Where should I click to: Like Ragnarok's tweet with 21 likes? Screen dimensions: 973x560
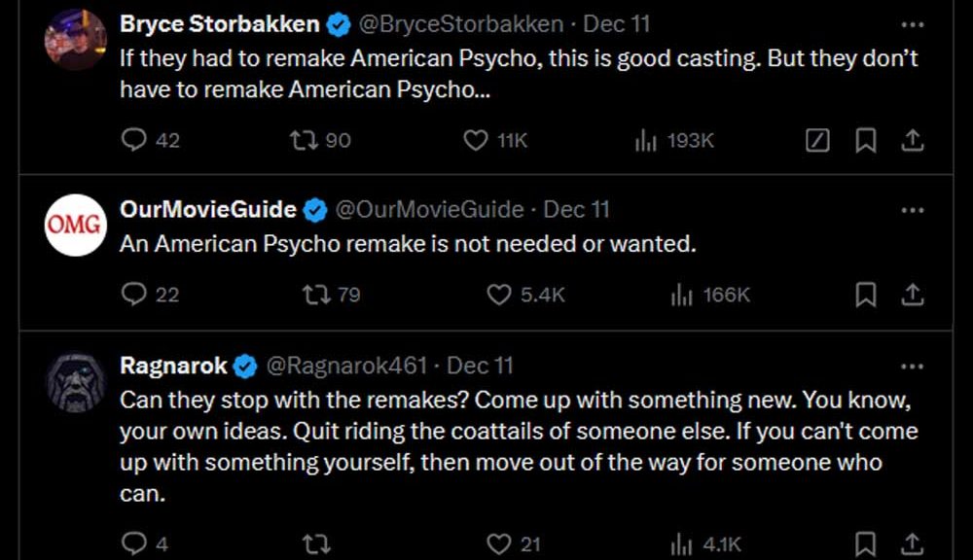click(499, 543)
